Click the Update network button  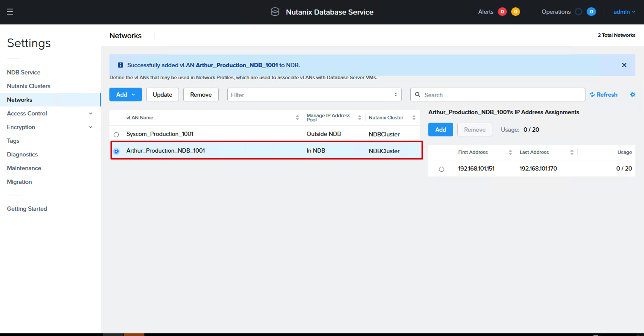coord(162,94)
